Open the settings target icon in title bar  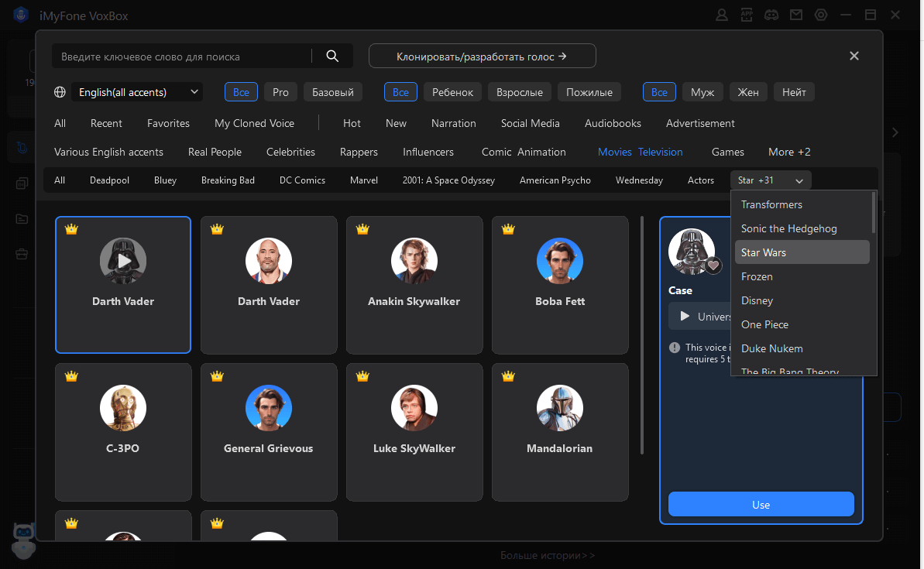click(x=821, y=15)
